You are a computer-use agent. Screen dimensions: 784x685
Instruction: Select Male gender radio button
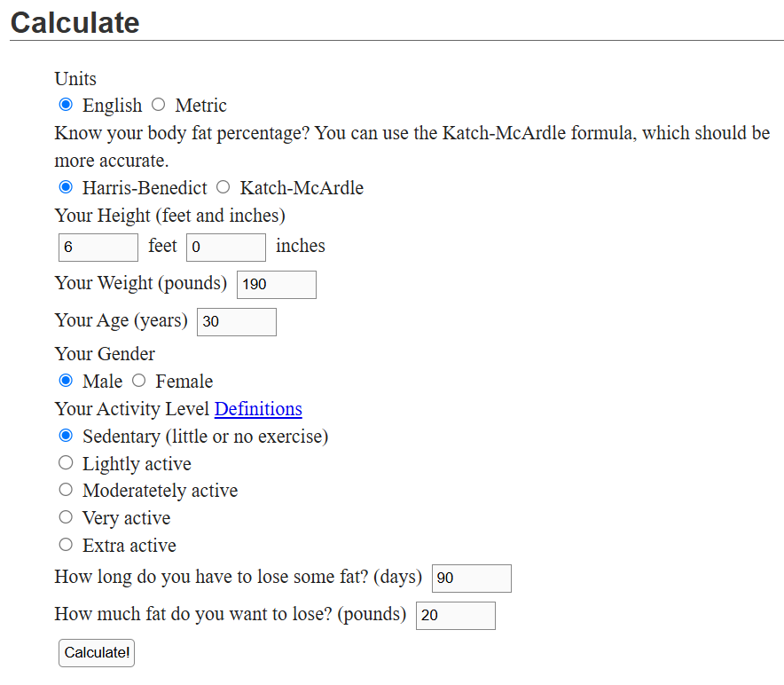click(x=66, y=381)
